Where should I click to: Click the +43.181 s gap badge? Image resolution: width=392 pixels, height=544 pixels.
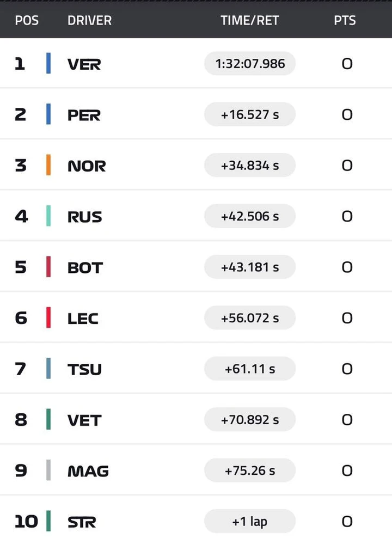point(250,267)
